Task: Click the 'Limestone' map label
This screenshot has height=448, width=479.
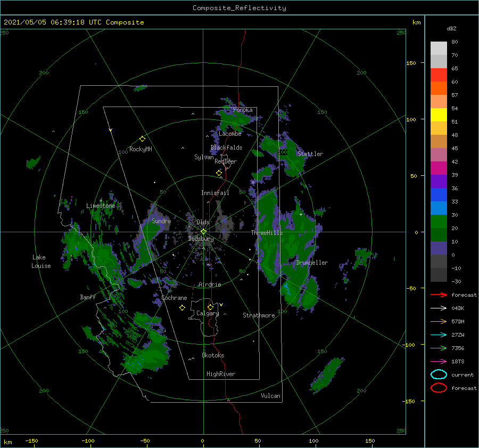Action: (x=101, y=206)
